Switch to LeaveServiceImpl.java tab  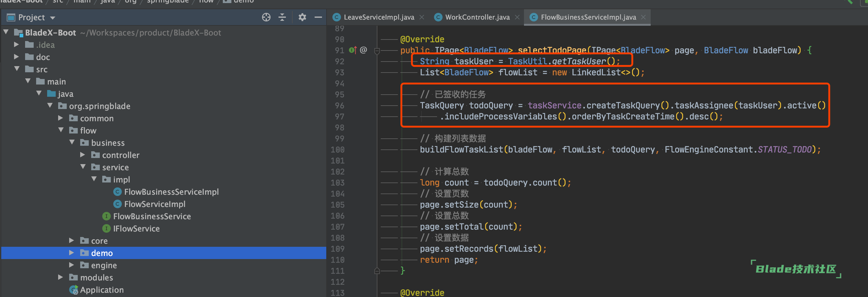379,17
